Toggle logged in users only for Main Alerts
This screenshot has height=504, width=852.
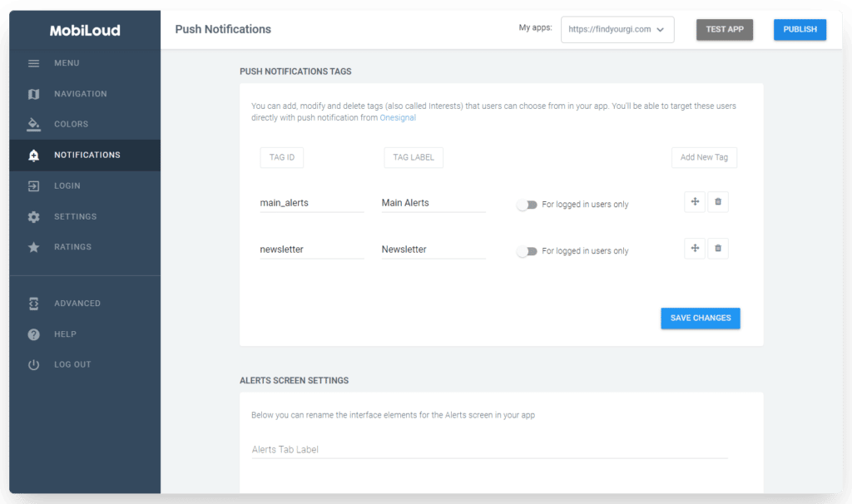(x=527, y=205)
